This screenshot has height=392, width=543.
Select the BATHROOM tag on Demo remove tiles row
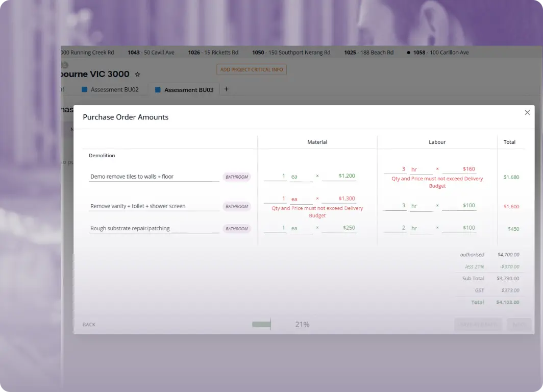click(236, 177)
